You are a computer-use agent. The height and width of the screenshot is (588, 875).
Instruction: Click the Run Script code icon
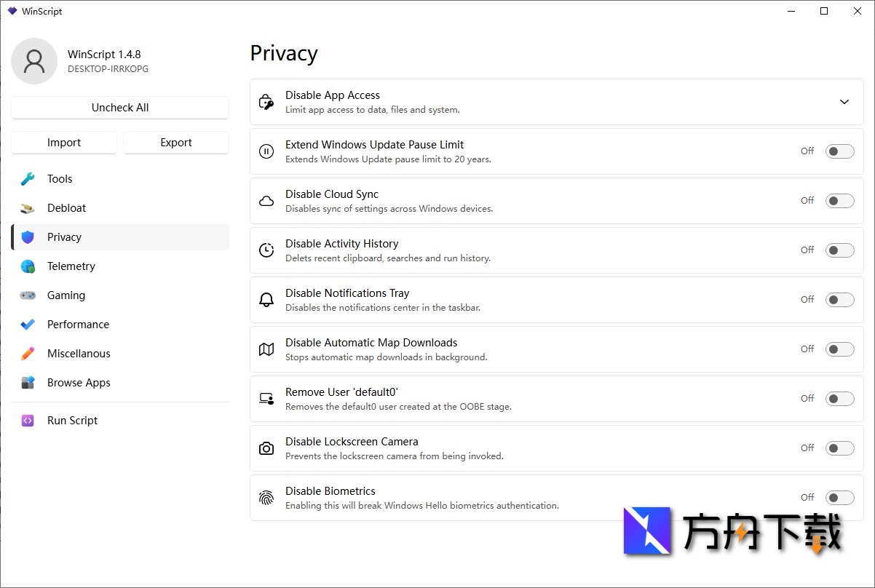[x=28, y=421]
